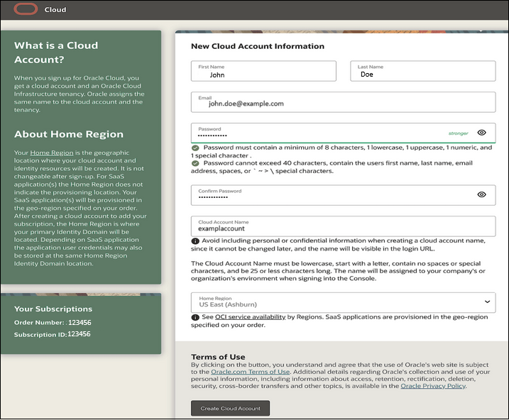509x420 pixels.
Task: Open the Oracle Privacy Policy link
Action: point(433,386)
